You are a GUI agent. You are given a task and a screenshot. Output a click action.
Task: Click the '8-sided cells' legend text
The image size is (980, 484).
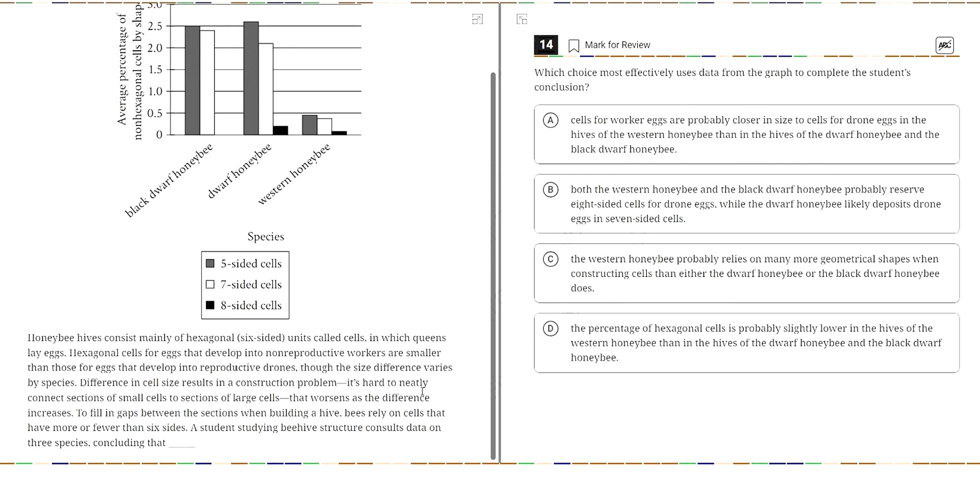pyautogui.click(x=251, y=305)
